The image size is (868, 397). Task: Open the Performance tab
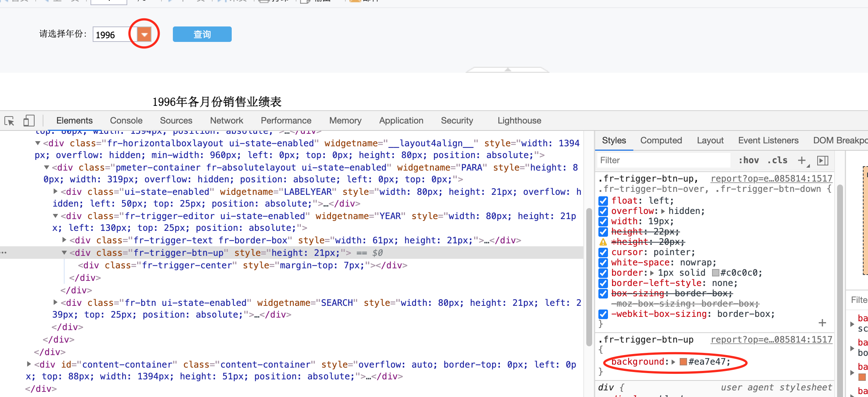pos(286,121)
